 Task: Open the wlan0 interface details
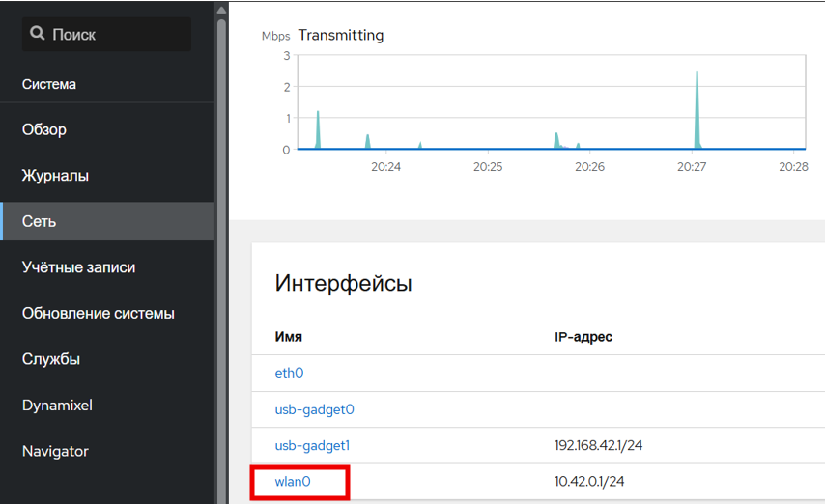[293, 481]
